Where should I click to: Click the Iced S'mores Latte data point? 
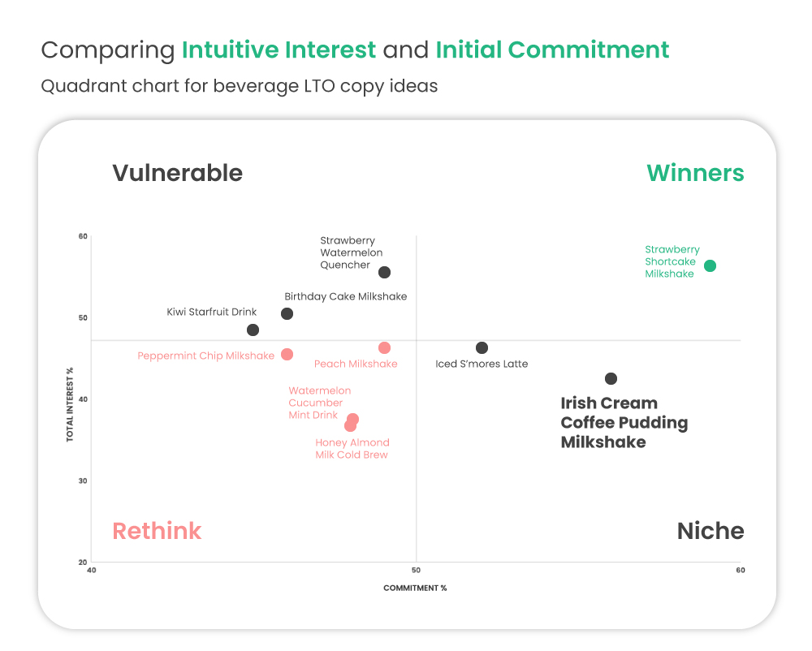[x=482, y=348]
